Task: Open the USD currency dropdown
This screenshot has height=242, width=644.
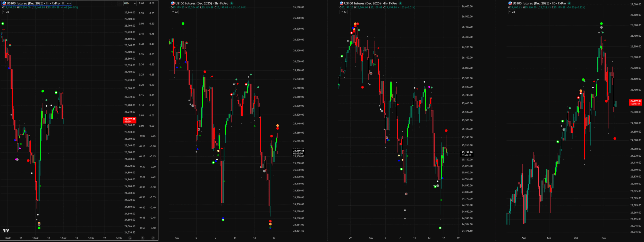Action: point(130,3)
